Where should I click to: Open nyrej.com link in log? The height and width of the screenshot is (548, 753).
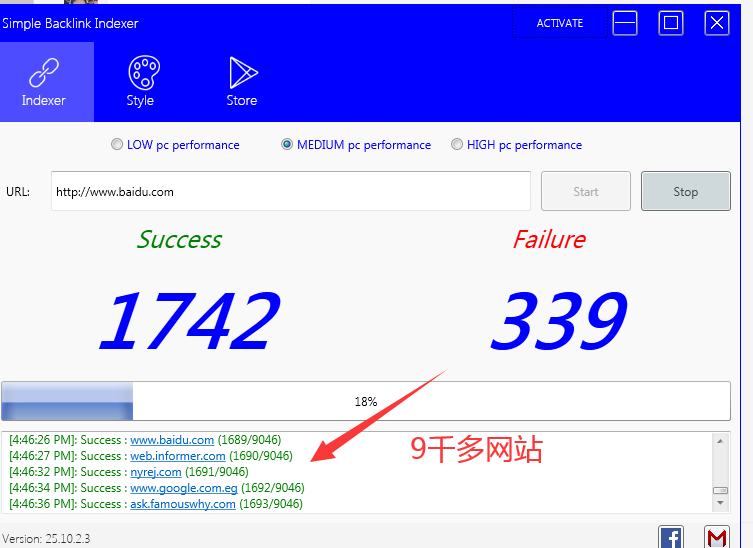click(x=156, y=472)
